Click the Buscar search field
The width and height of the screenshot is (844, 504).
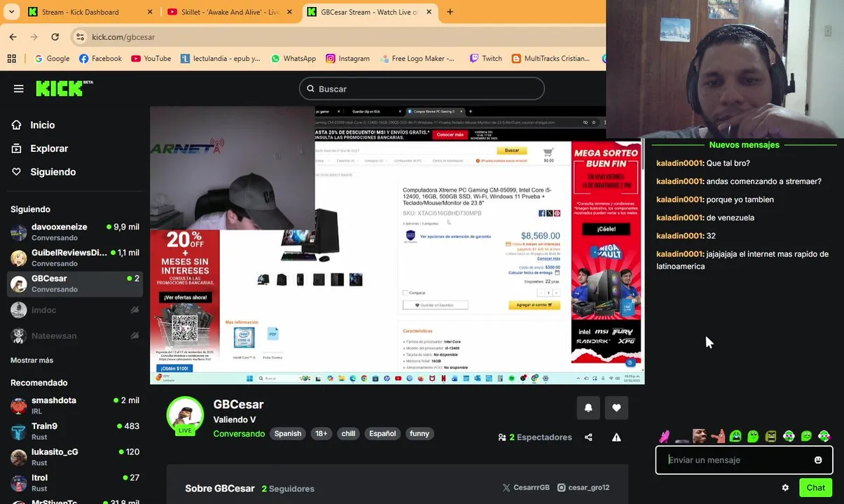[x=422, y=89]
